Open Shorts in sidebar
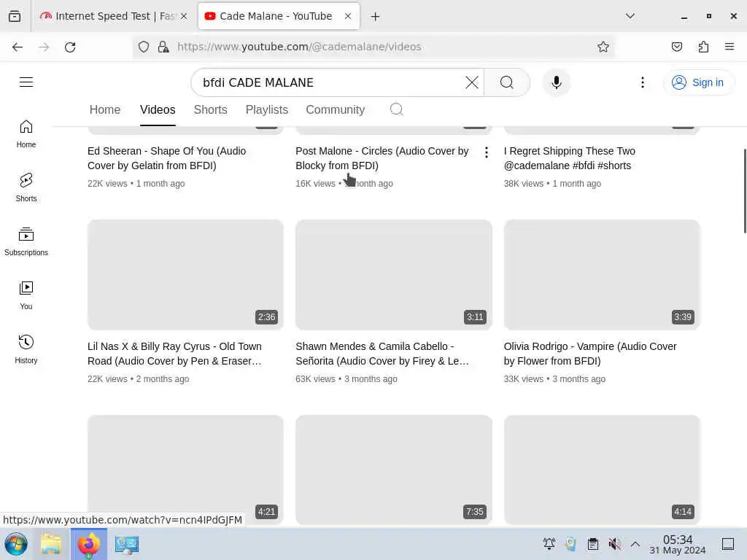 point(26,187)
